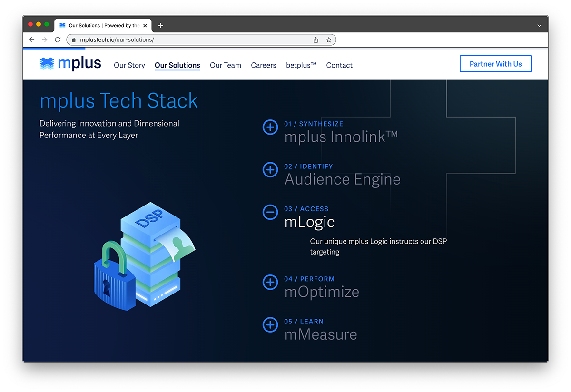This screenshot has height=392, width=571.
Task: Expand the mOptimize section
Action: click(x=270, y=282)
